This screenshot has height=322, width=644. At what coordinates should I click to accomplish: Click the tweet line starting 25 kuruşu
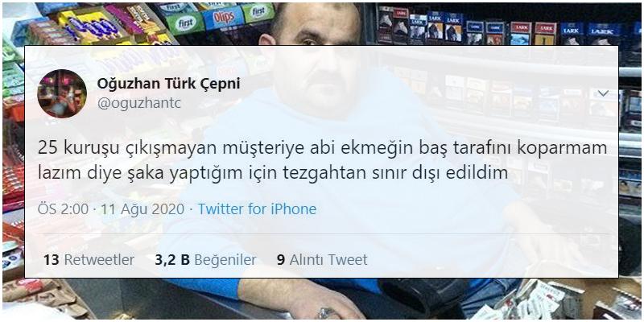point(322,148)
